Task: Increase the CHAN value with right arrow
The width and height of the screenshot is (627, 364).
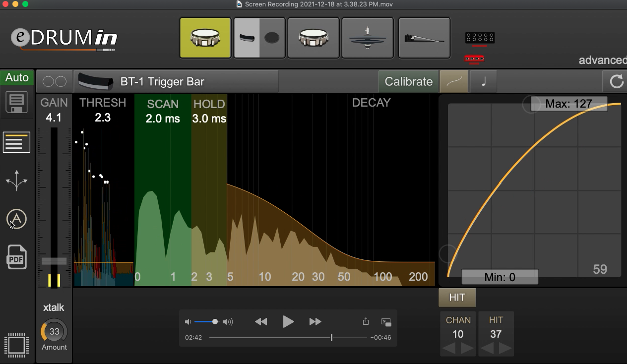Action: [x=467, y=349]
